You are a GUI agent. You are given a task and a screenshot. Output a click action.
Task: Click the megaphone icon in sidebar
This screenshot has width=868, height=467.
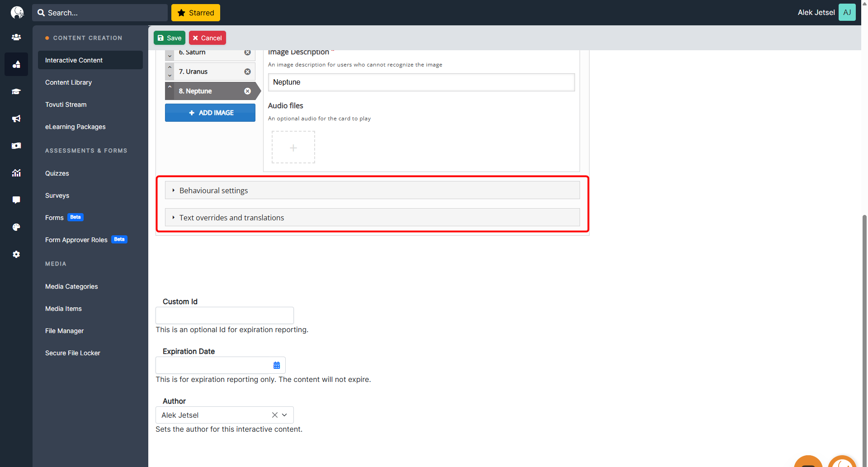tap(16, 119)
